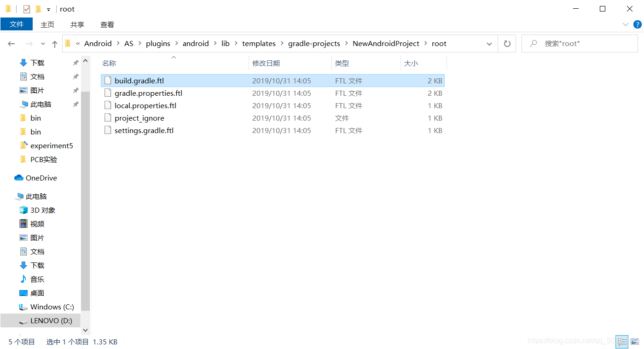Go up one folder level arrow
Image resolution: width=644 pixels, height=349 pixels.
(55, 44)
